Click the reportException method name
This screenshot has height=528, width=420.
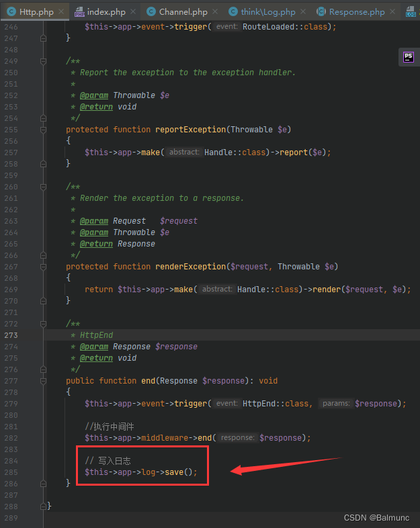[x=191, y=130]
